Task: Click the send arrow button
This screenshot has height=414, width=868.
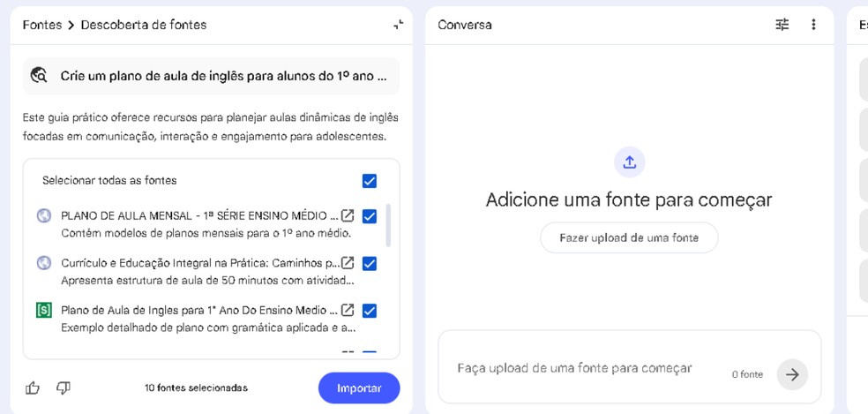Action: coord(792,374)
